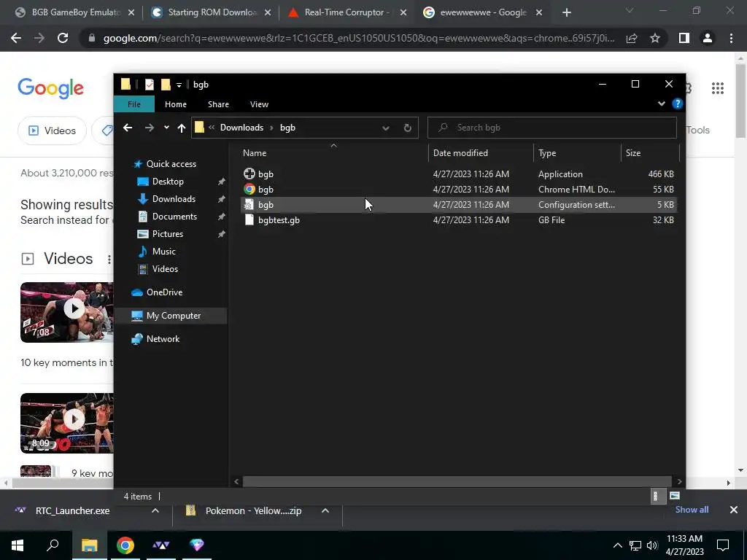Screen dimensions: 747x560
Task: Switch to Real-Time Corruptor Chrome tab
Action: point(348,12)
